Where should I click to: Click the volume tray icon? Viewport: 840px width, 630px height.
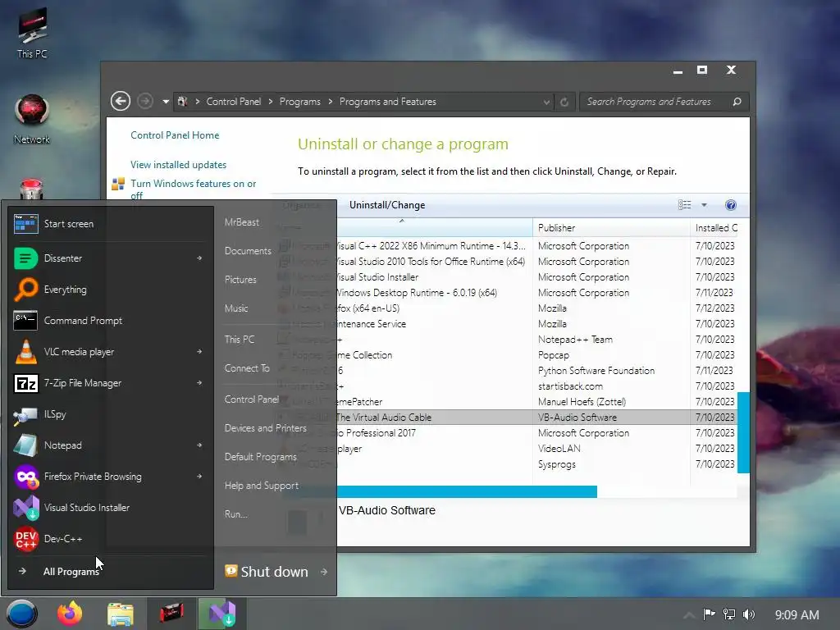[x=749, y=614]
